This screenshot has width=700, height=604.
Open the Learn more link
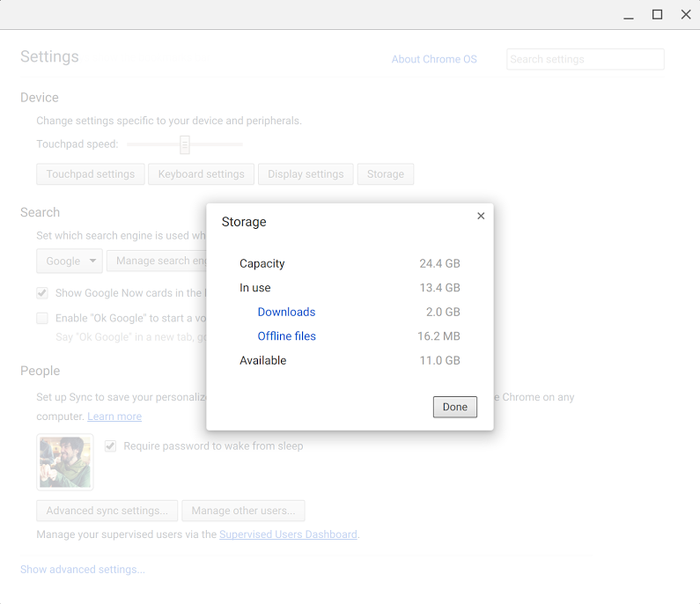coord(114,417)
